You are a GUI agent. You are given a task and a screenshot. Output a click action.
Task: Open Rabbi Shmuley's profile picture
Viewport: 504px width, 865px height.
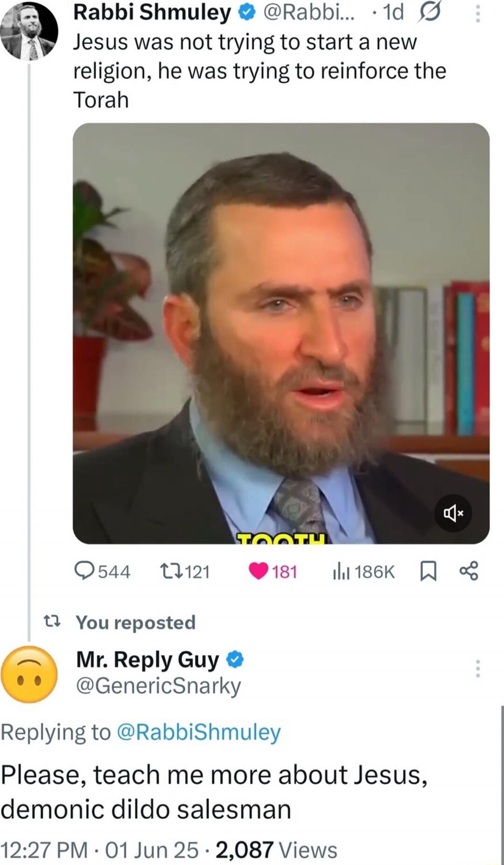point(29,32)
